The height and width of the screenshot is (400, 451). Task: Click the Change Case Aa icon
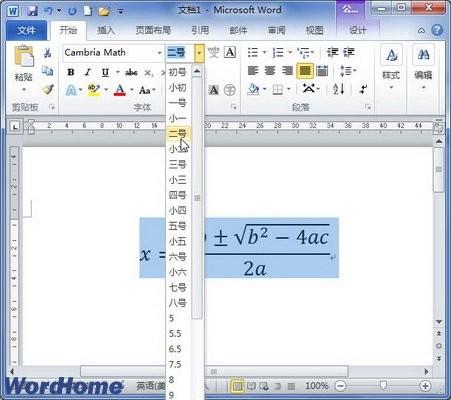[x=145, y=90]
